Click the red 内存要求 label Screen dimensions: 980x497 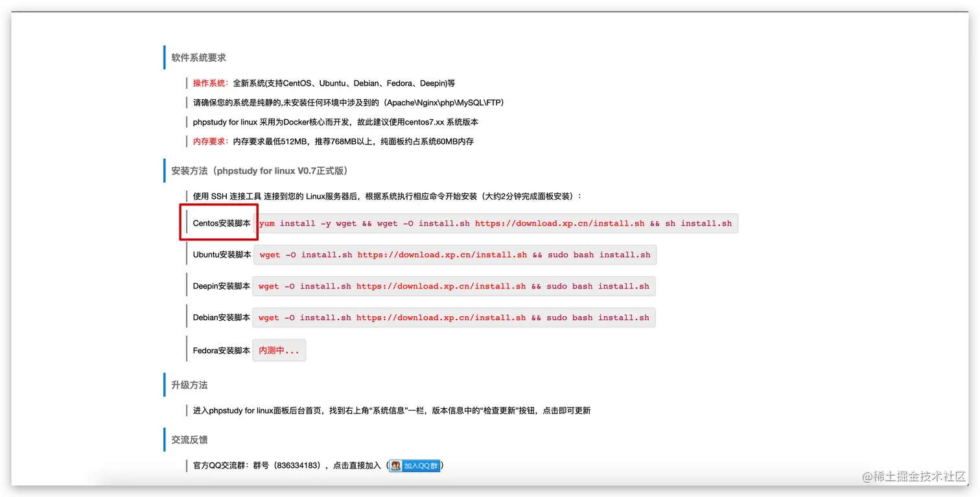click(211, 141)
